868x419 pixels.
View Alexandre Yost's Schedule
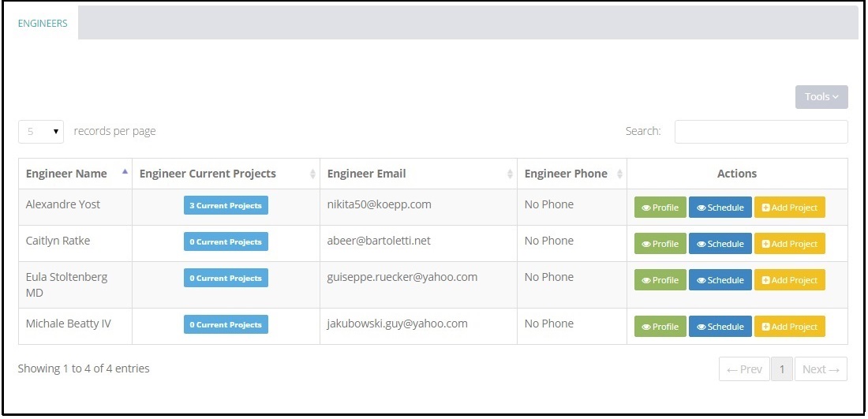[x=720, y=208]
